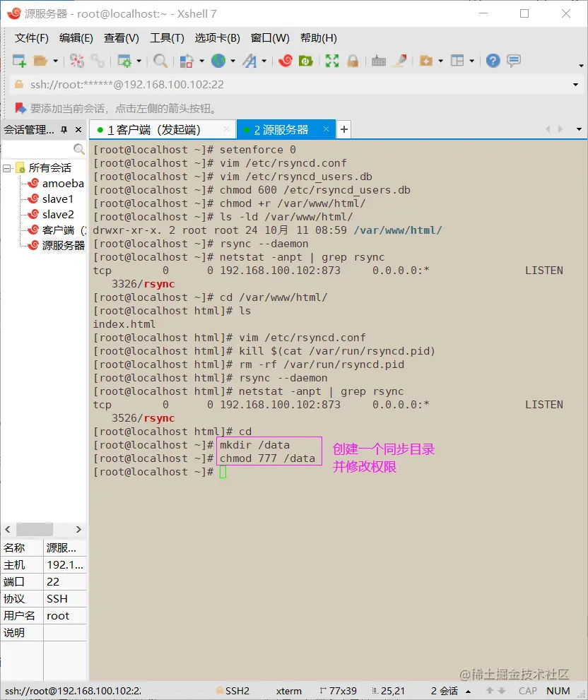Select the slave2 session
This screenshot has height=700, width=588.
(50, 215)
